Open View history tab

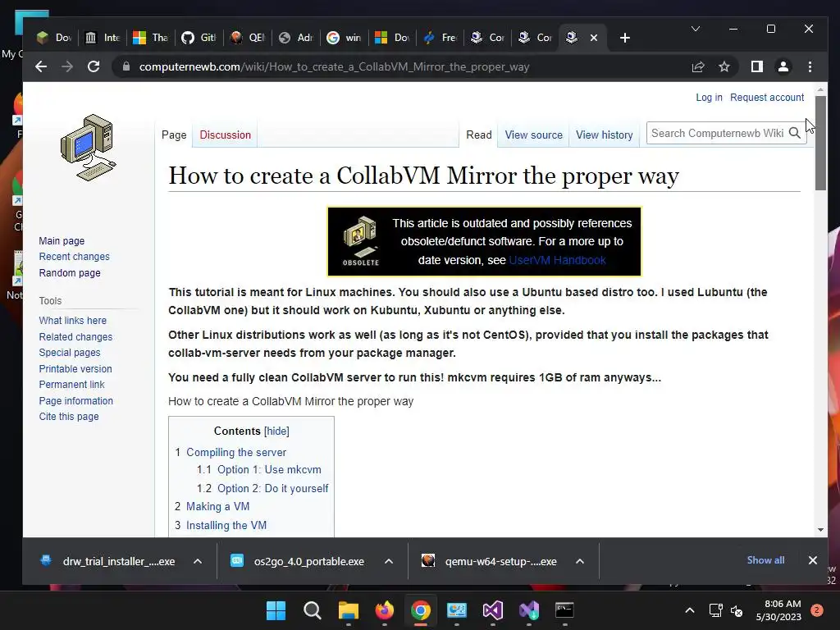click(x=605, y=135)
